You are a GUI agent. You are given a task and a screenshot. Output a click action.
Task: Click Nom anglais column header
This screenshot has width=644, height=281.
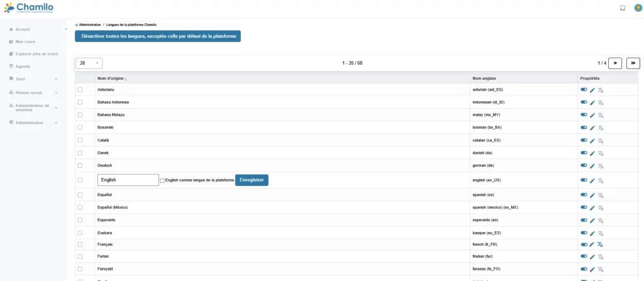(x=484, y=79)
